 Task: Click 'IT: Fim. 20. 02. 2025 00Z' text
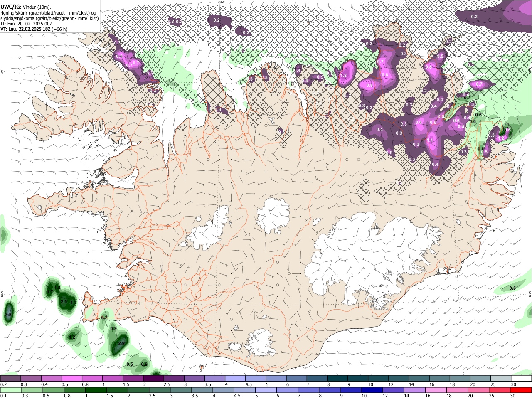coord(26,24)
